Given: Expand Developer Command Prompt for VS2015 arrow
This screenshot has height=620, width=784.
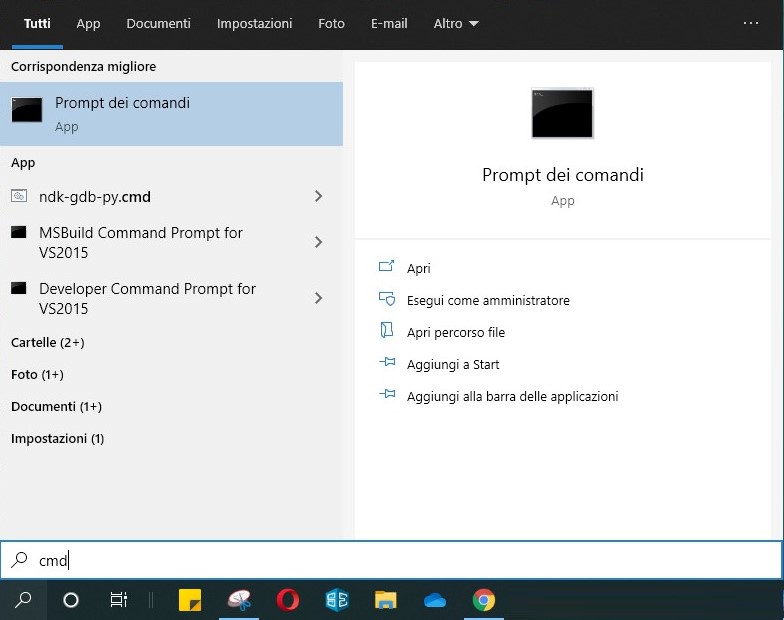Looking at the screenshot, I should coord(318,298).
